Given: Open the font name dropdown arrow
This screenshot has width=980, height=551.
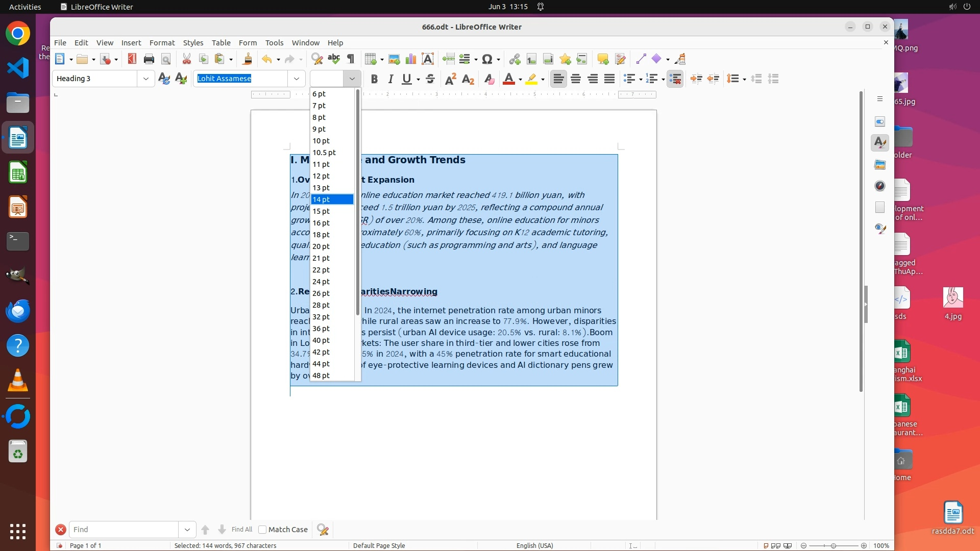Looking at the screenshot, I should [297, 79].
